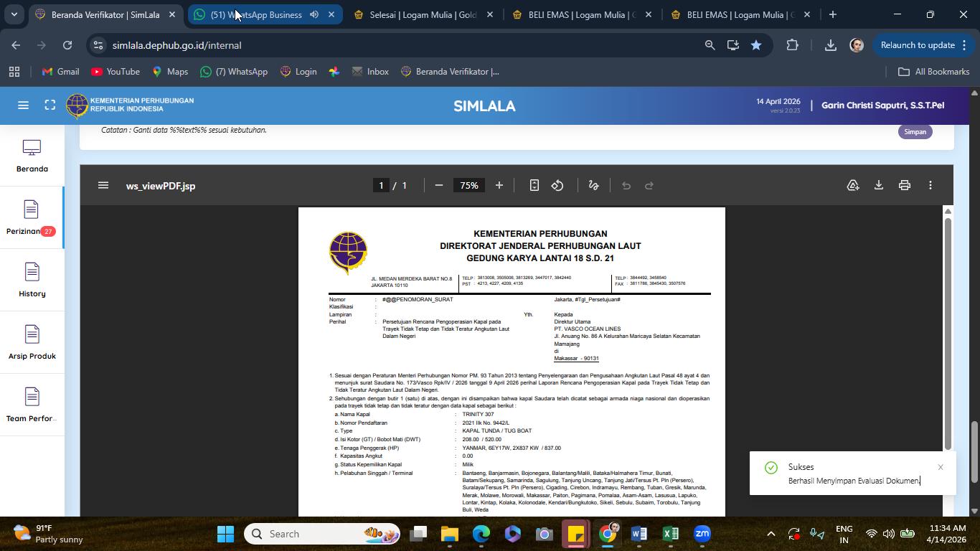980x551 pixels.
Task: Bookmark star toggle in address bar
Action: (756, 45)
